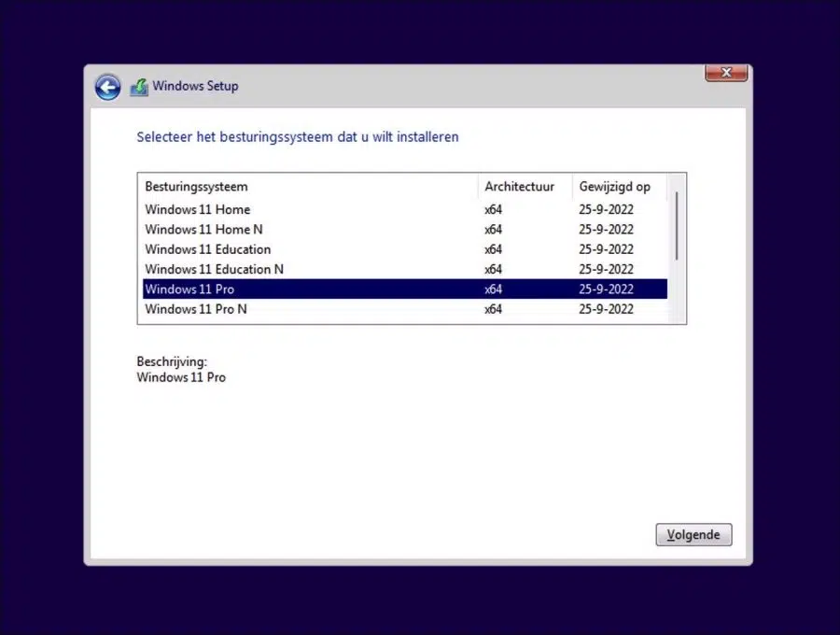Click the Besturingssysteem column header
840x635 pixels.
coord(308,187)
